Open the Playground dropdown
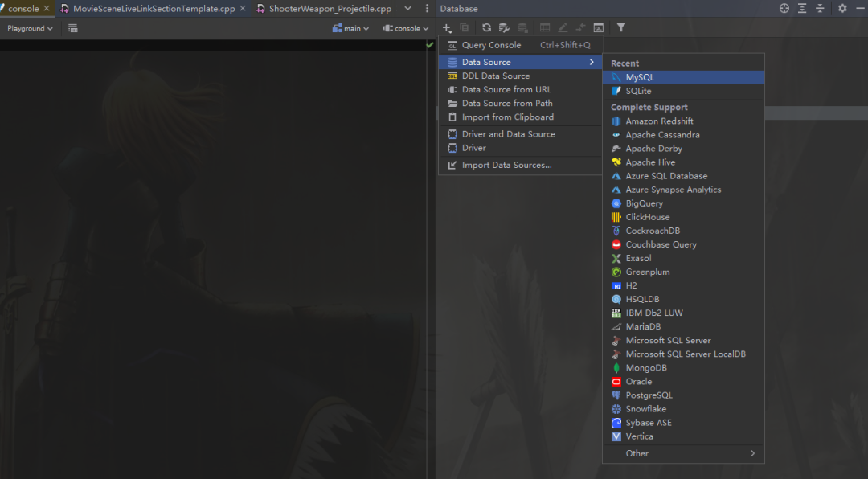868x479 pixels. (30, 28)
